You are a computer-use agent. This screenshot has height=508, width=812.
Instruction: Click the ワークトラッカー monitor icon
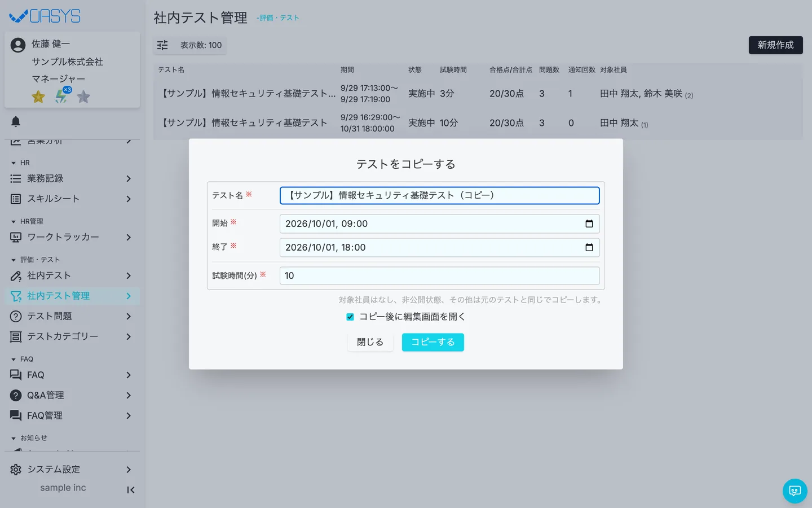point(16,237)
